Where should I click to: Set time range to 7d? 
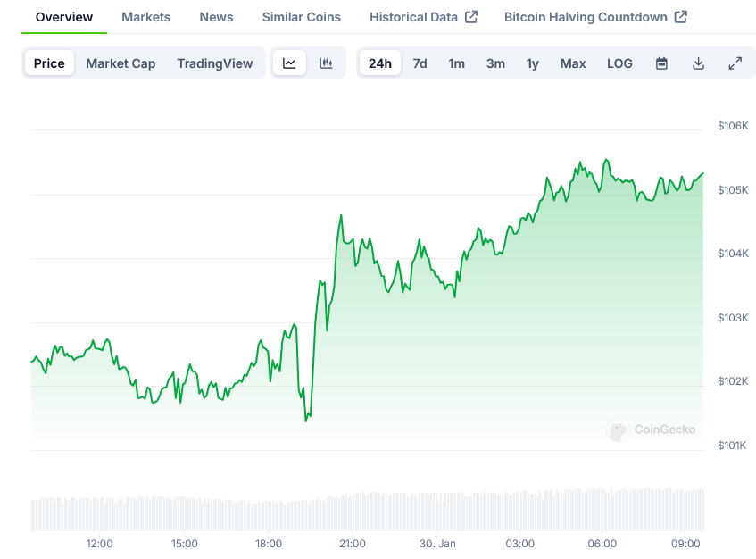420,63
